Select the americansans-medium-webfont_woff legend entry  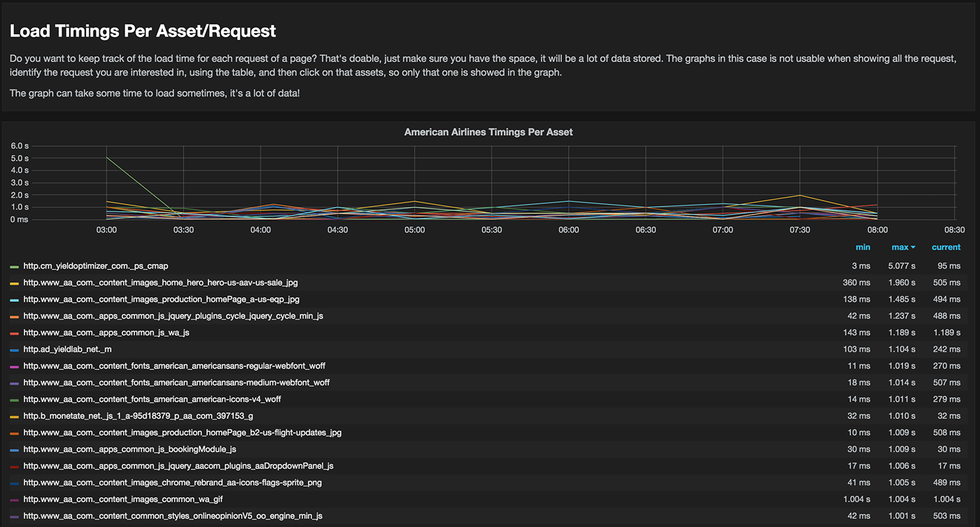coord(176,382)
